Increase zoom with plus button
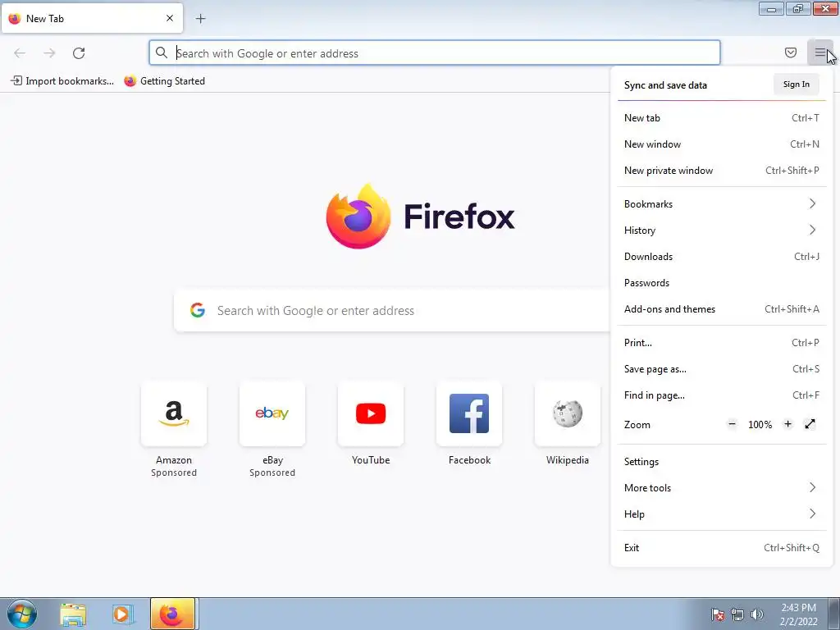 coord(787,424)
